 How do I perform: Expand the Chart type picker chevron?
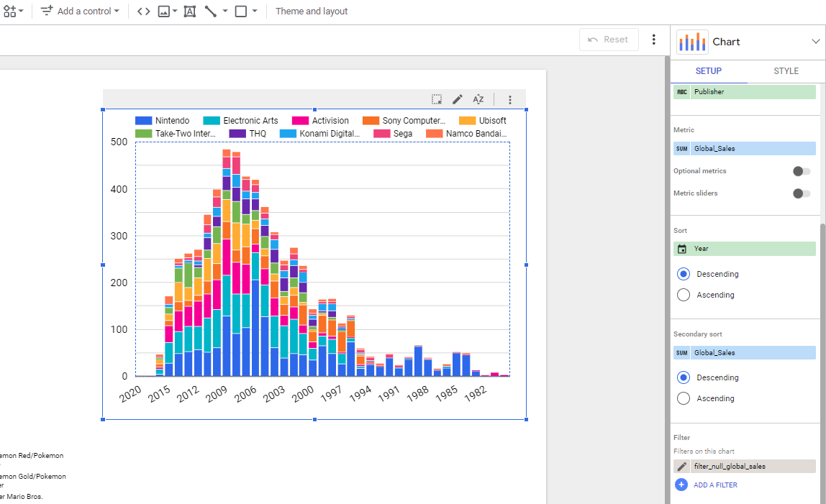815,42
